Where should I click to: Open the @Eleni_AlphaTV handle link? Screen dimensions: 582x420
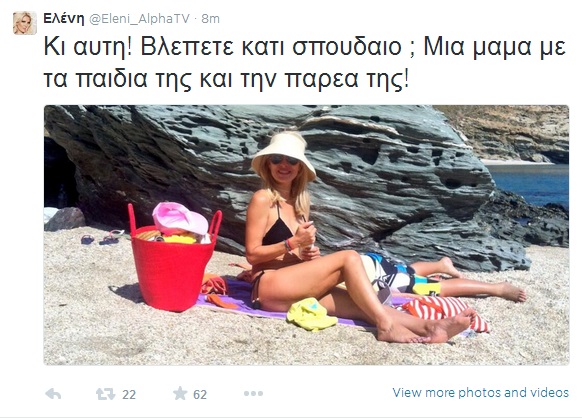pos(140,19)
